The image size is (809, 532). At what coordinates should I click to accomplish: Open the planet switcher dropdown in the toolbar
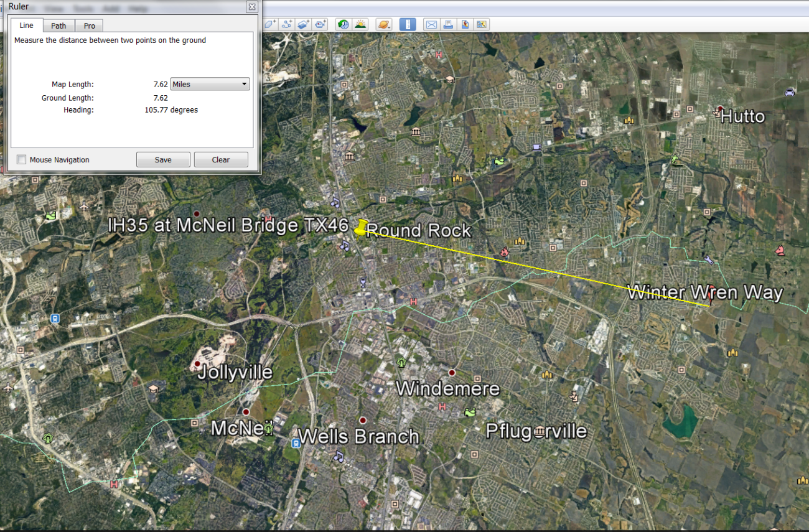[x=384, y=24]
